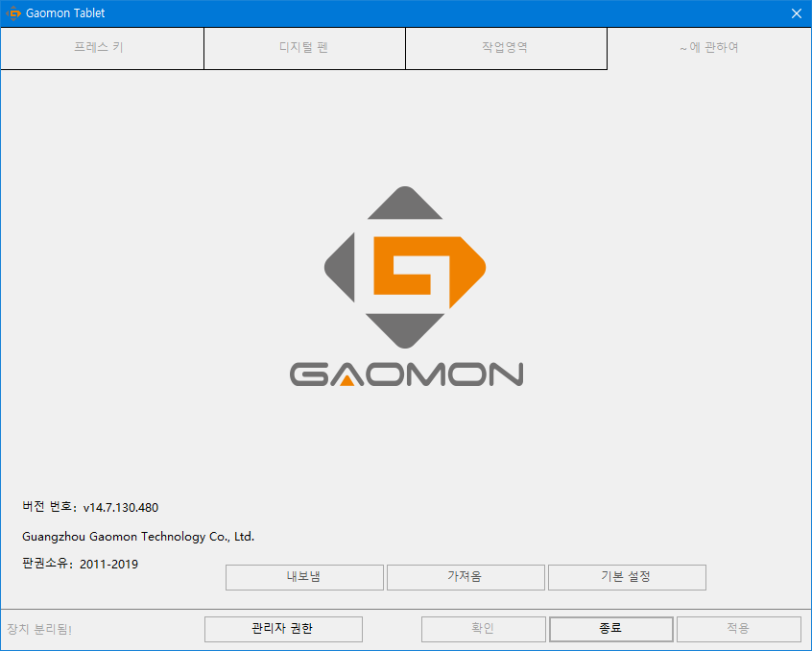Switch to the 디지털 펜 tab

304,48
